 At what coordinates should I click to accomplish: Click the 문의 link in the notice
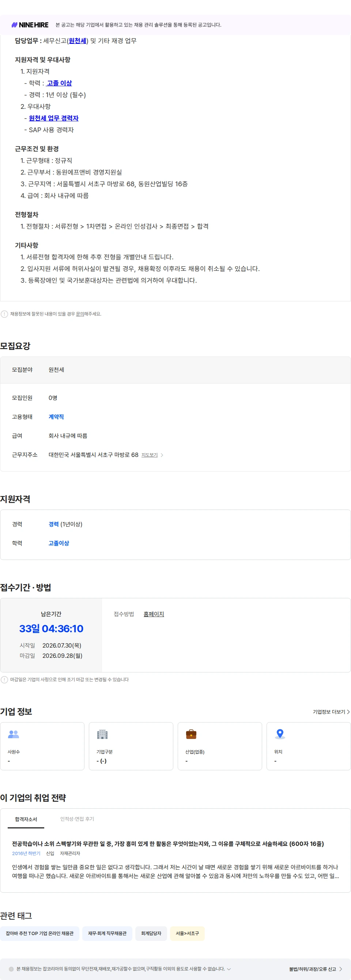80,314
